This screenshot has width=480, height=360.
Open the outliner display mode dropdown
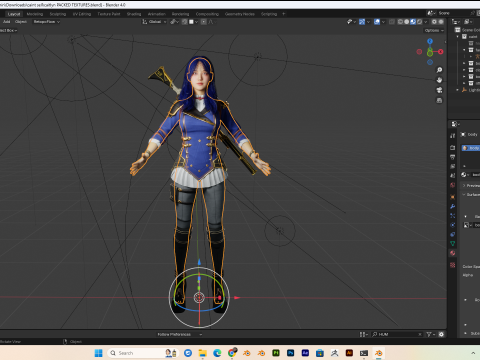(468, 22)
